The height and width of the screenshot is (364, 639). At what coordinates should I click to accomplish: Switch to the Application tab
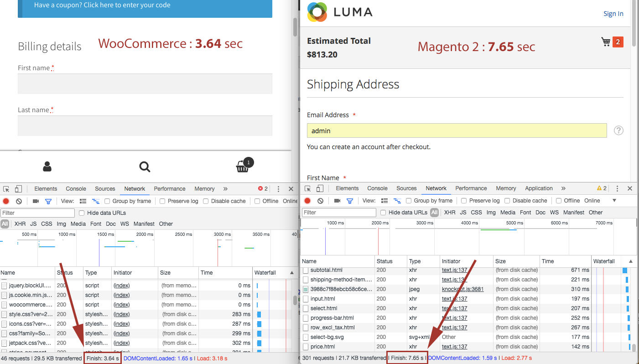[539, 188]
